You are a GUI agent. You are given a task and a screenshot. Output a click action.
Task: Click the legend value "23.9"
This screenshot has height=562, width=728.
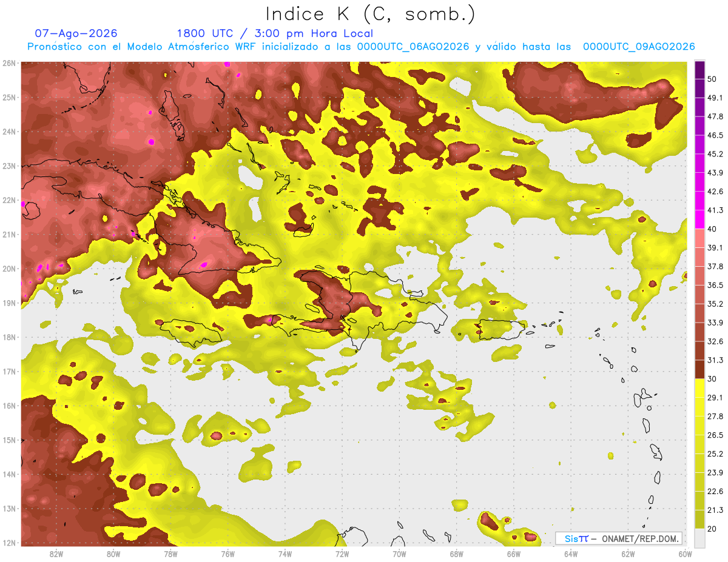(x=715, y=472)
